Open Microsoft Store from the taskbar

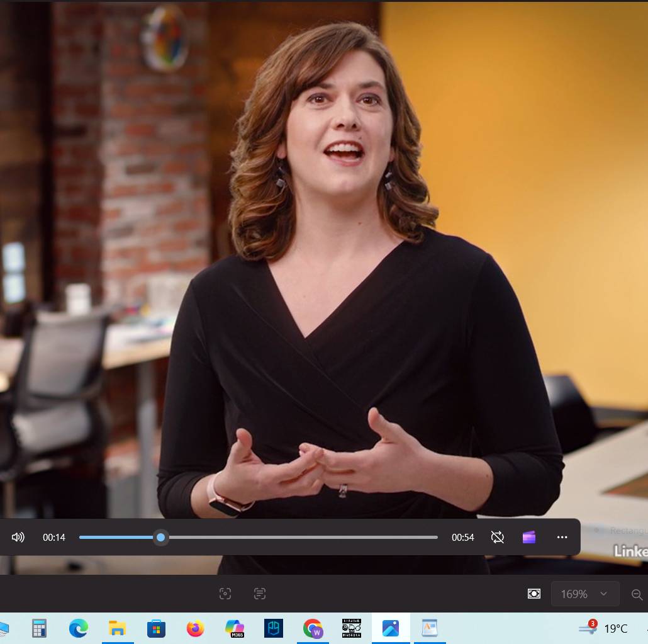pos(156,628)
